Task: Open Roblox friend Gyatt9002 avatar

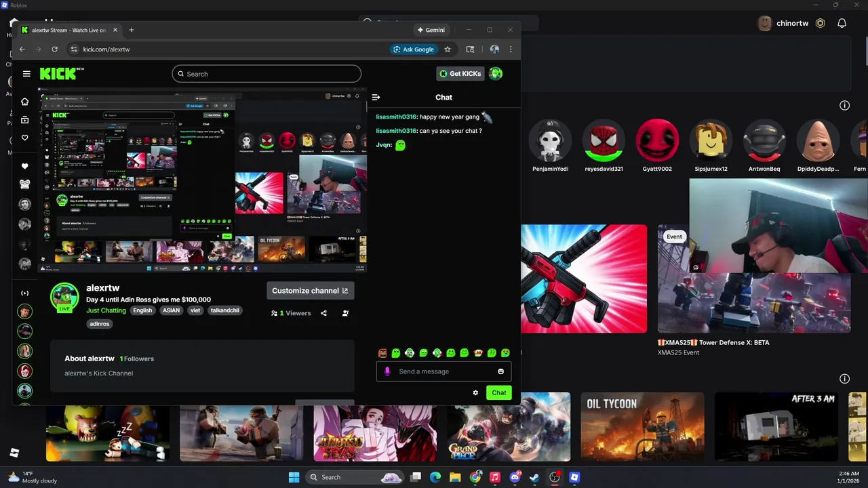Action: point(657,141)
